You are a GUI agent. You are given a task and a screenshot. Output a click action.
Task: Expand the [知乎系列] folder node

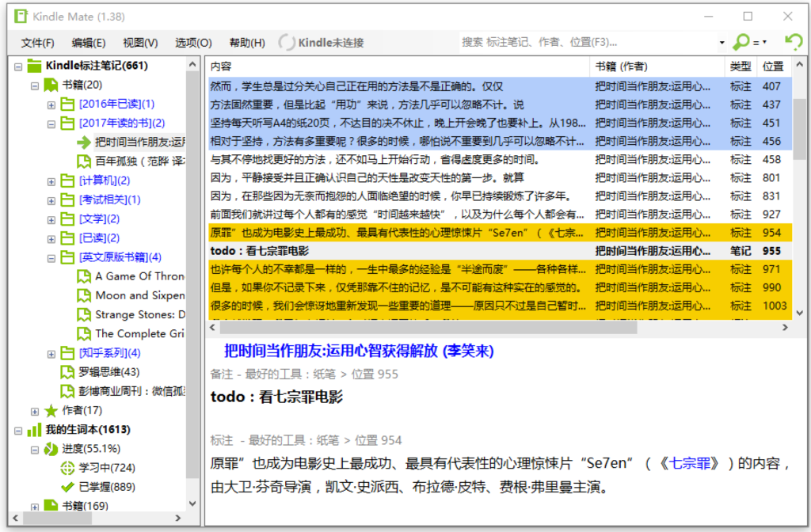tap(51, 353)
